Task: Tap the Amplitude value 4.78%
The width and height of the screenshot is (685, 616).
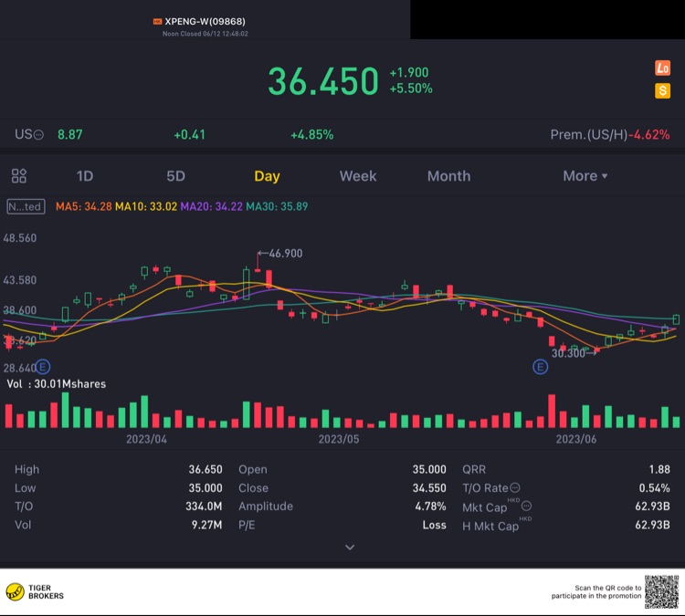Action: [x=430, y=506]
